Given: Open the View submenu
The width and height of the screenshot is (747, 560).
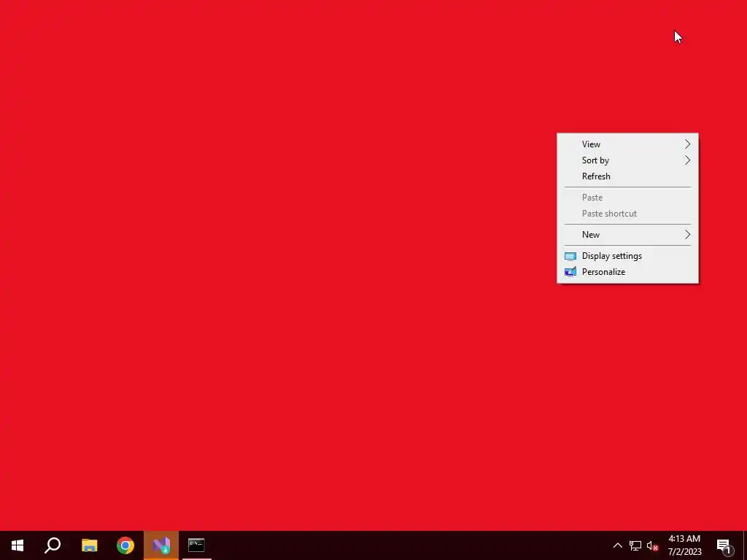Looking at the screenshot, I should point(627,144).
